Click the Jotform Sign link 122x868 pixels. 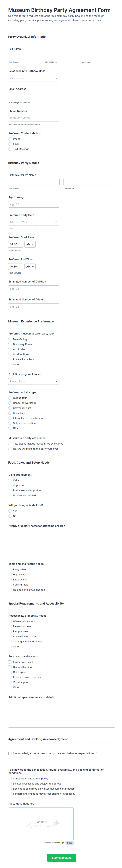[59, 843]
